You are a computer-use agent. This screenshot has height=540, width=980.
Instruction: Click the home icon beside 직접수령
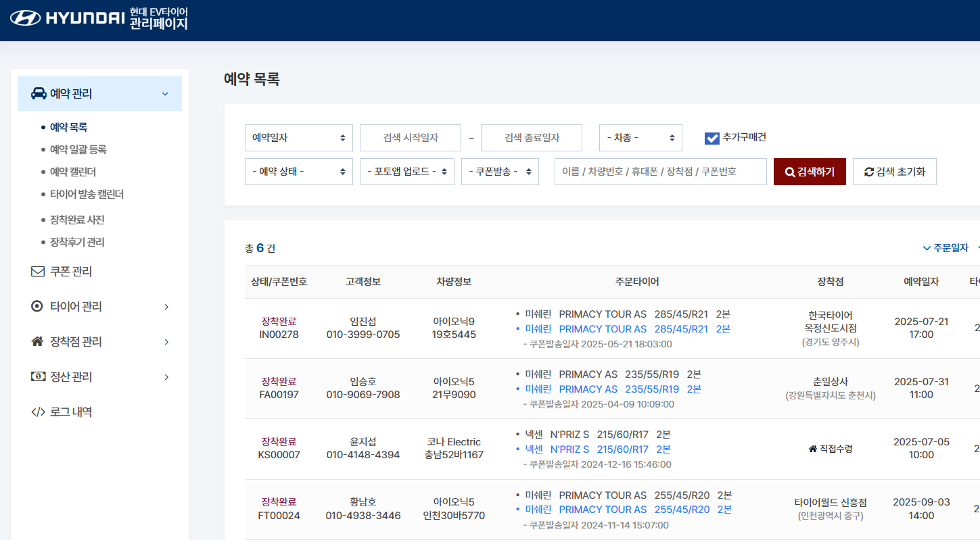click(x=812, y=449)
